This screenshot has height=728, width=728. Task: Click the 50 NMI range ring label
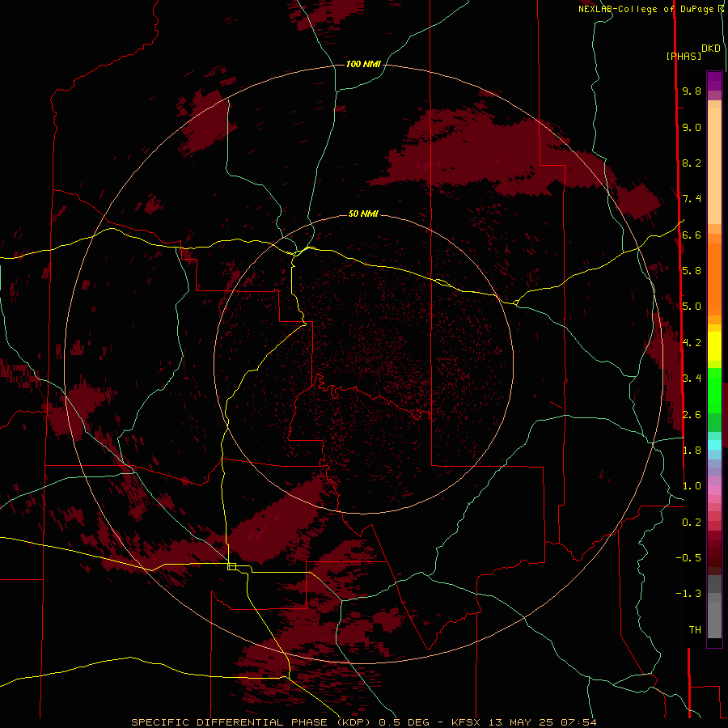[x=363, y=214]
